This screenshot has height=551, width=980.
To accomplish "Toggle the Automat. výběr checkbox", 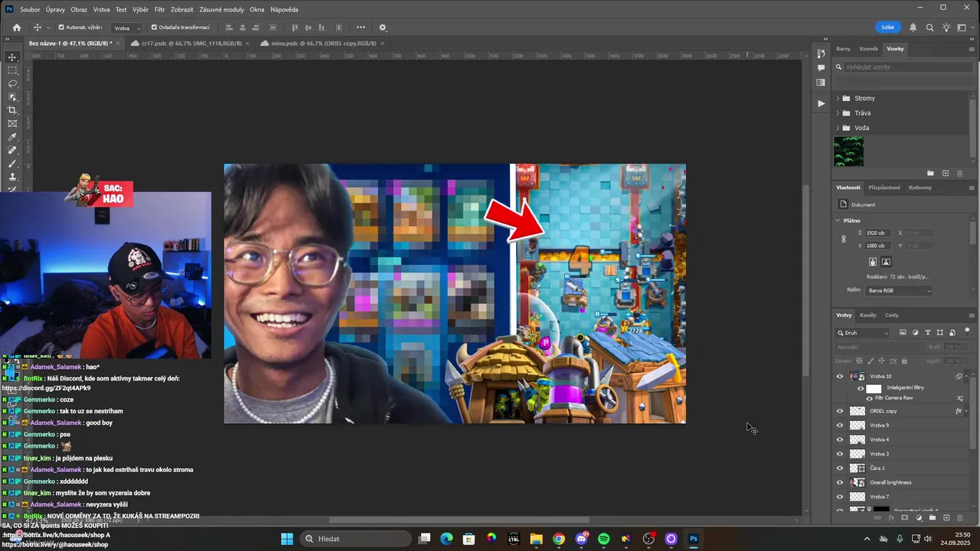I will (61, 28).
